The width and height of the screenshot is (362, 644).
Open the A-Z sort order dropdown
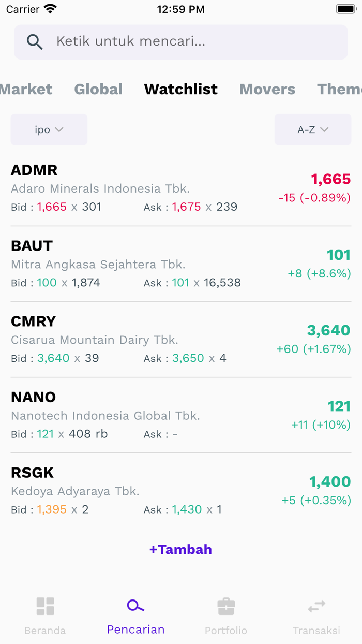tap(313, 129)
